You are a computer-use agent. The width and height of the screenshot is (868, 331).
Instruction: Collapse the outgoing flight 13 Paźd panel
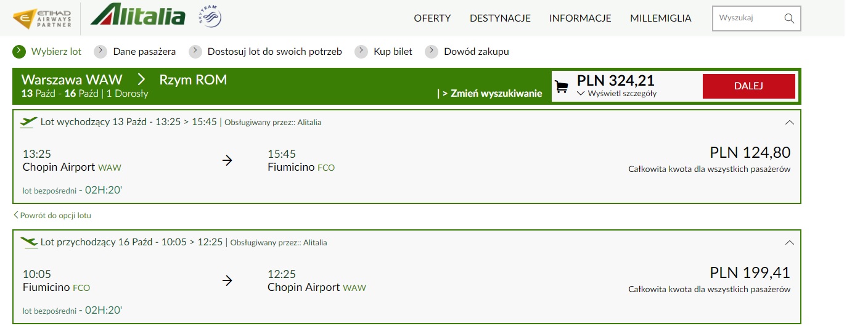[790, 122]
